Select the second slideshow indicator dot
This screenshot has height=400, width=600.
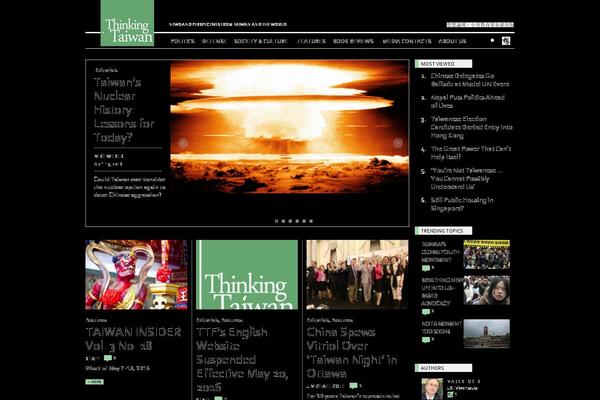[284, 221]
